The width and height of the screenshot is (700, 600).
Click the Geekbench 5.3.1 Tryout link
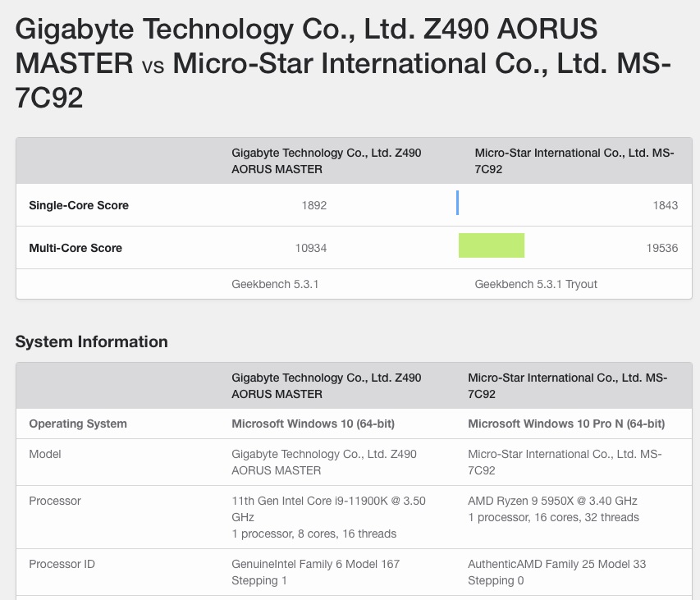tap(538, 284)
